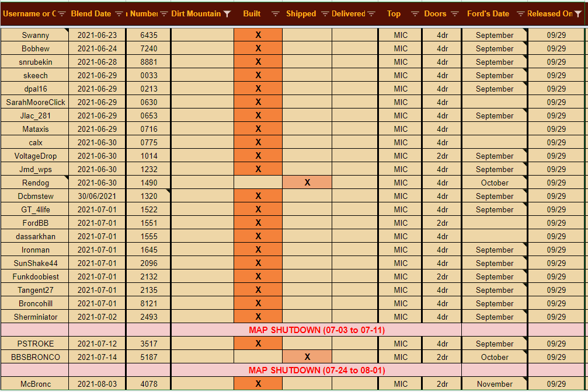
Task: Open active filter on Released On column
Action: tap(578, 14)
